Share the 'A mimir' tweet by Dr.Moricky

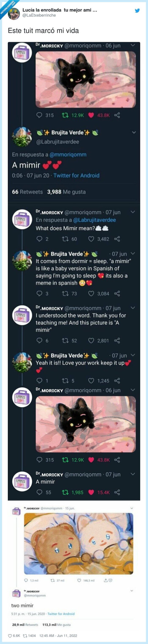point(117,492)
